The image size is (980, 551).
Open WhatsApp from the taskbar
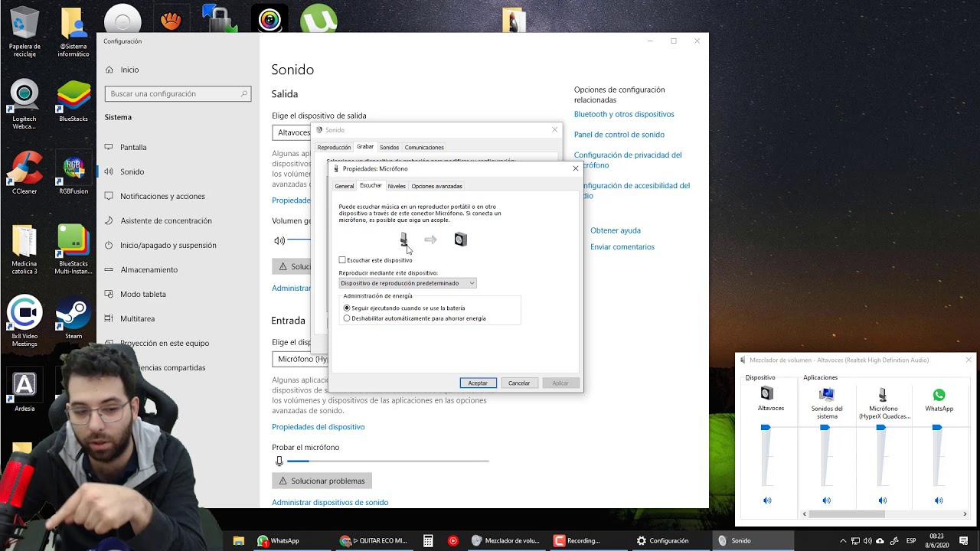click(278, 540)
